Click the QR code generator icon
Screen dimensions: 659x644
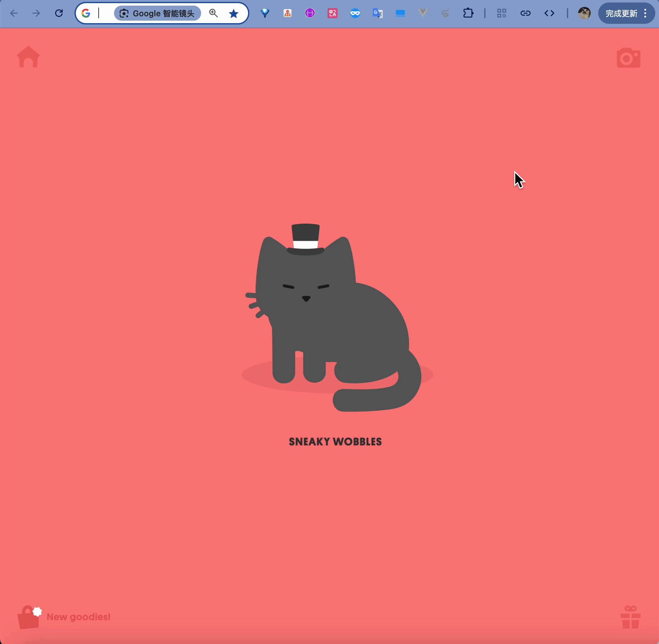click(x=502, y=13)
